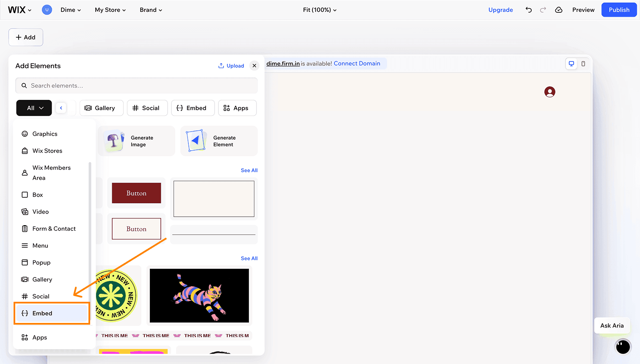640x364 pixels.
Task: Publish the site
Action: coord(619,10)
